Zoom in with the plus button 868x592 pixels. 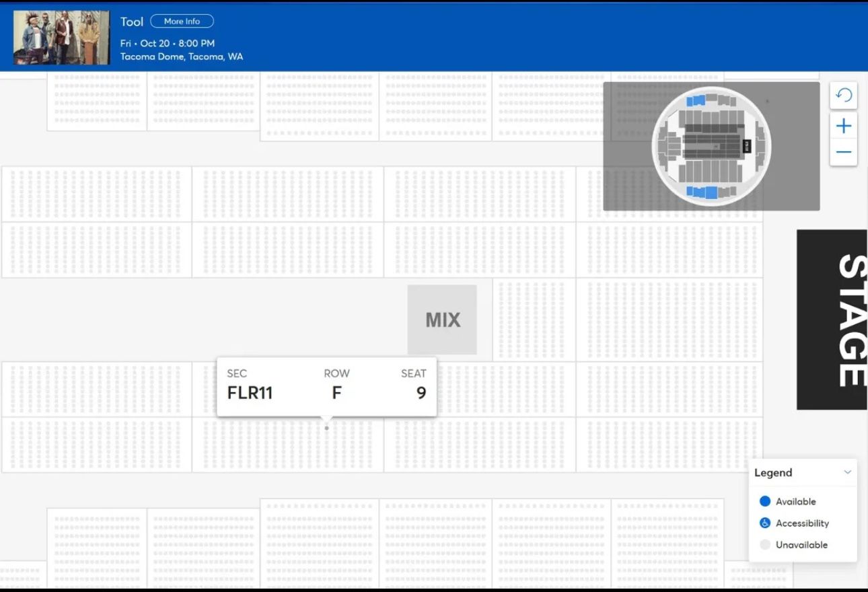point(843,126)
